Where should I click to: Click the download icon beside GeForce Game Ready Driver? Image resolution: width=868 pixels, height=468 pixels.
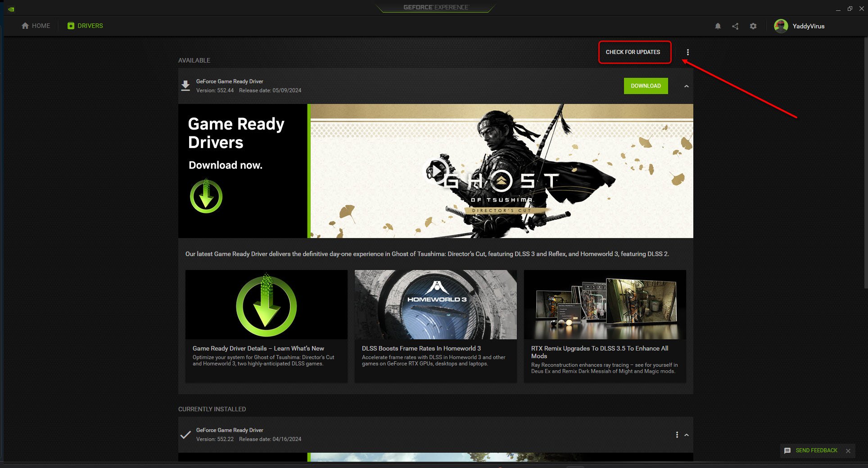tap(185, 85)
